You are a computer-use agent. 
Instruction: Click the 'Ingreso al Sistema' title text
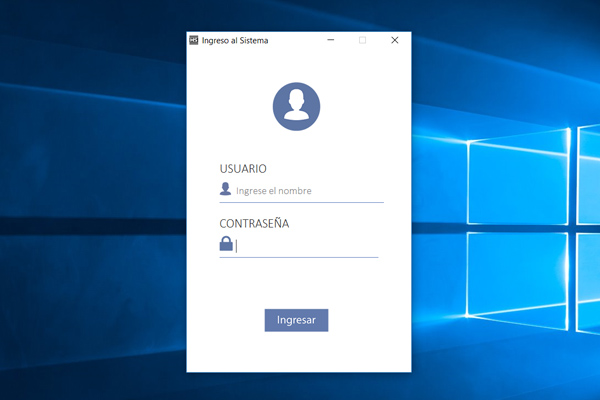235,41
